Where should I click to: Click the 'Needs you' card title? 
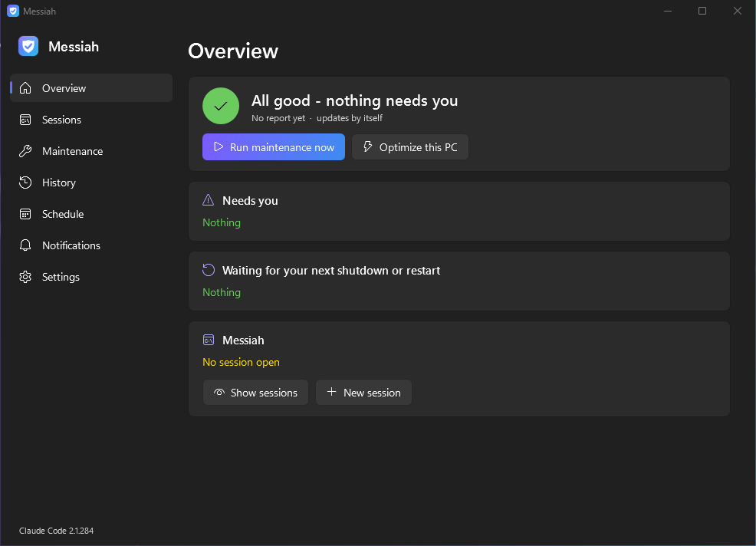point(250,201)
